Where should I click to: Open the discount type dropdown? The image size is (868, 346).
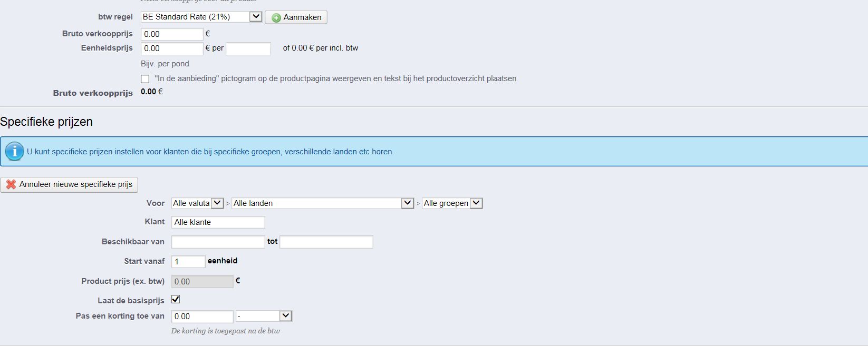[264, 316]
